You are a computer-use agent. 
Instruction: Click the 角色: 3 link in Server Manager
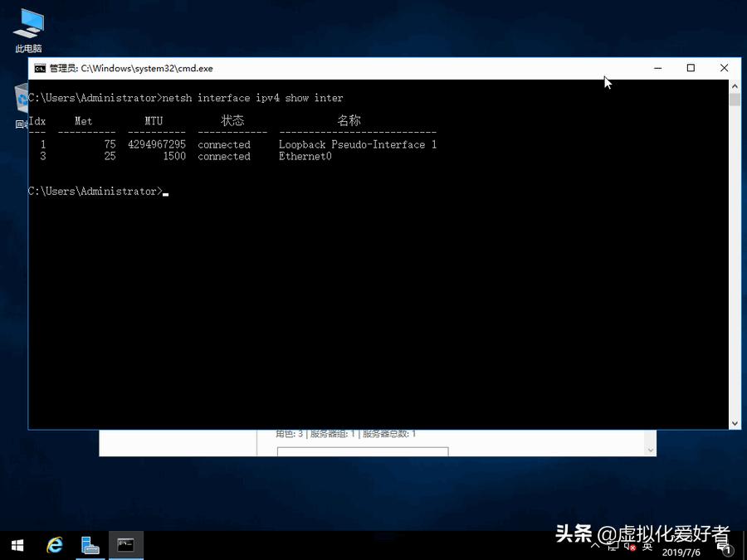click(289, 432)
